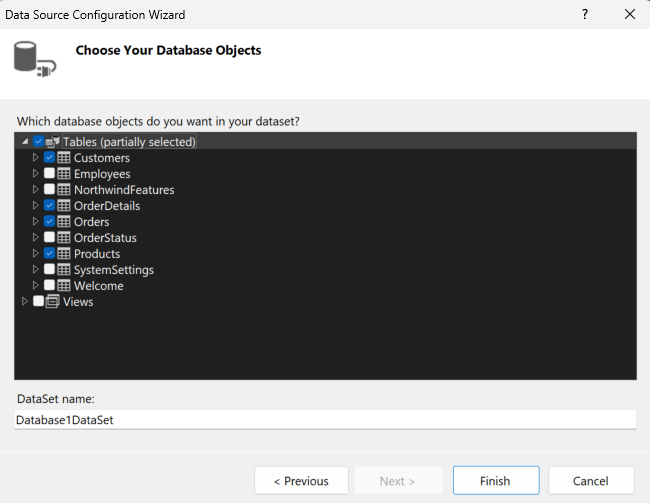Click the Finish button
The image size is (650, 503).
495,481
